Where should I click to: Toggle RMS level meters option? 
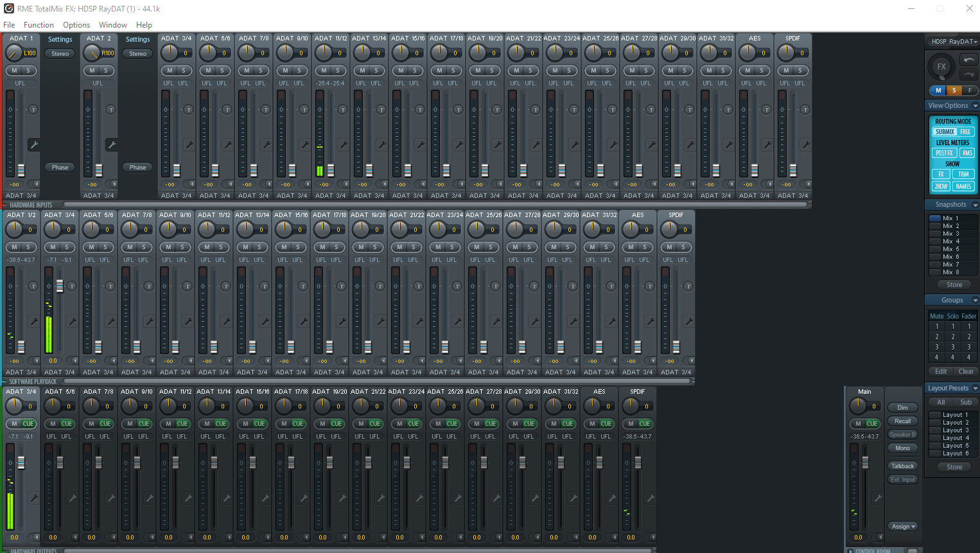coord(967,153)
